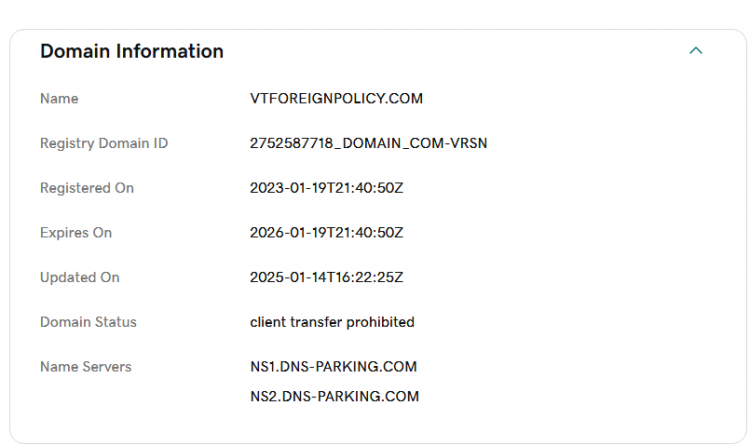
Task: Click the Updated On label
Action: tap(80, 277)
